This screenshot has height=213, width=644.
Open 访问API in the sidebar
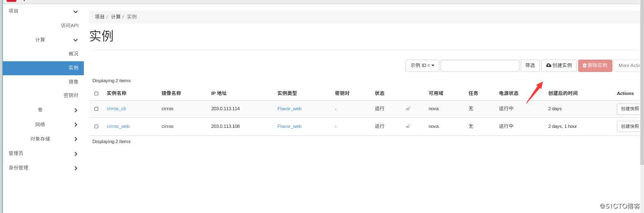[x=69, y=25]
